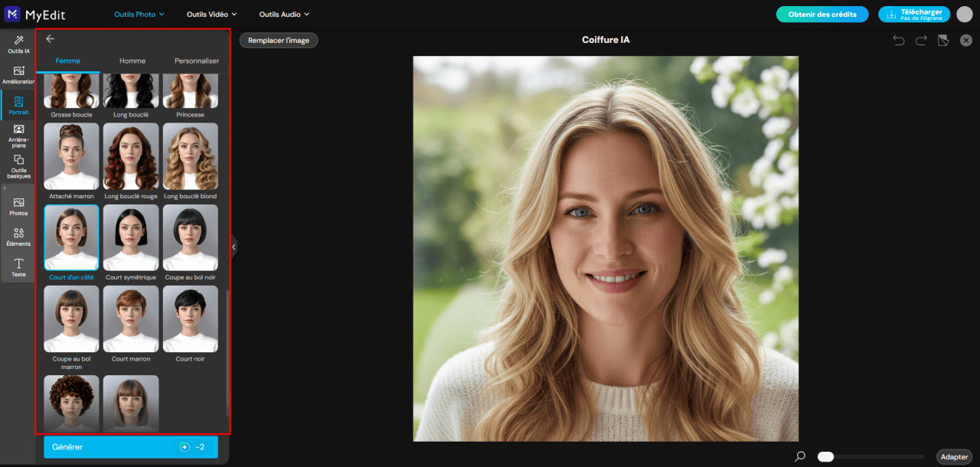This screenshot has height=467, width=980.
Task: Open the Outils Vidéo dropdown
Action: click(210, 14)
